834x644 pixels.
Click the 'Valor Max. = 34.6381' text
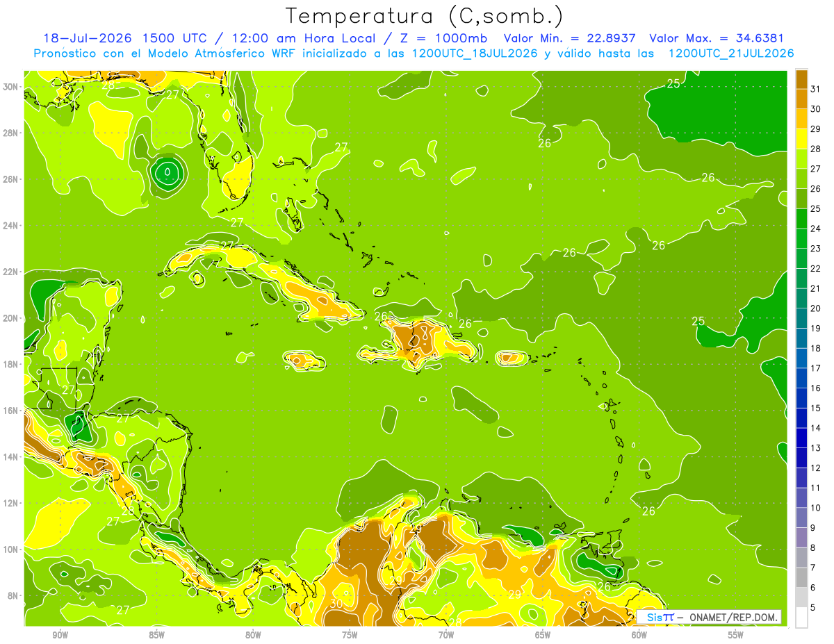tap(717, 38)
